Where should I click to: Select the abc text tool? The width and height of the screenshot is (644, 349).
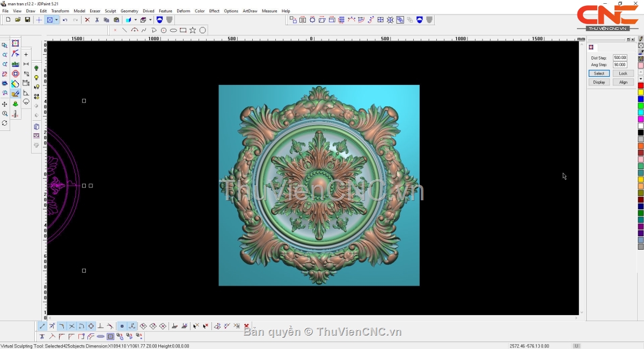point(16,64)
